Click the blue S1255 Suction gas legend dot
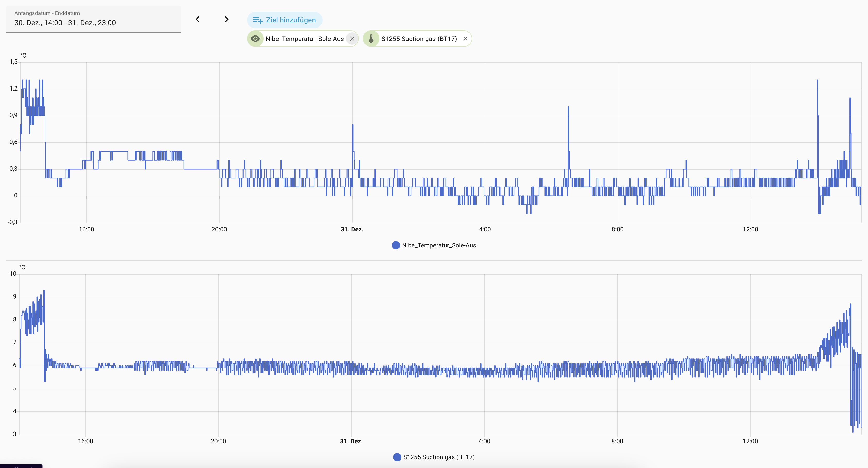The height and width of the screenshot is (468, 868). pos(397,457)
